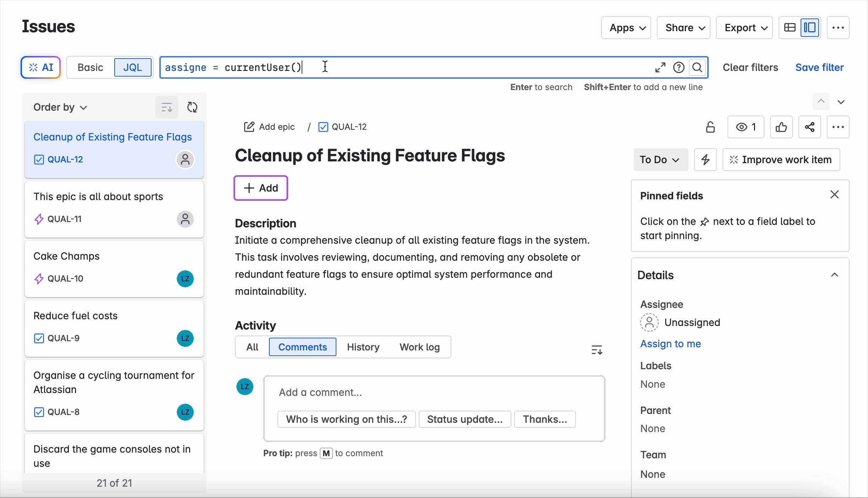Show All activity tab
This screenshot has width=868, height=498.
coord(252,347)
